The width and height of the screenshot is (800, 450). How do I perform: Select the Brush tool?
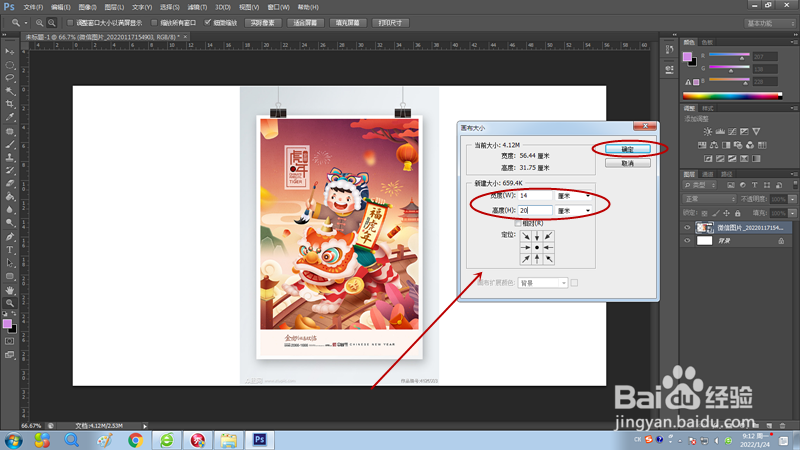tap(10, 144)
